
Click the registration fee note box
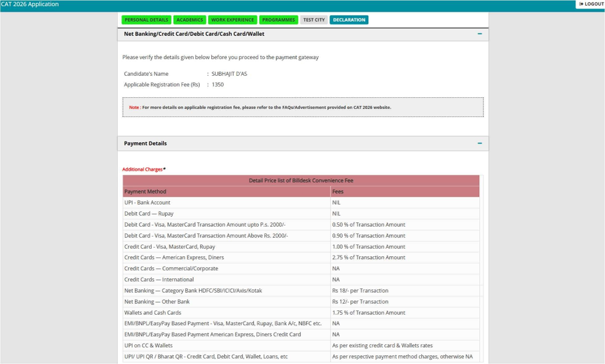pyautogui.click(x=303, y=107)
